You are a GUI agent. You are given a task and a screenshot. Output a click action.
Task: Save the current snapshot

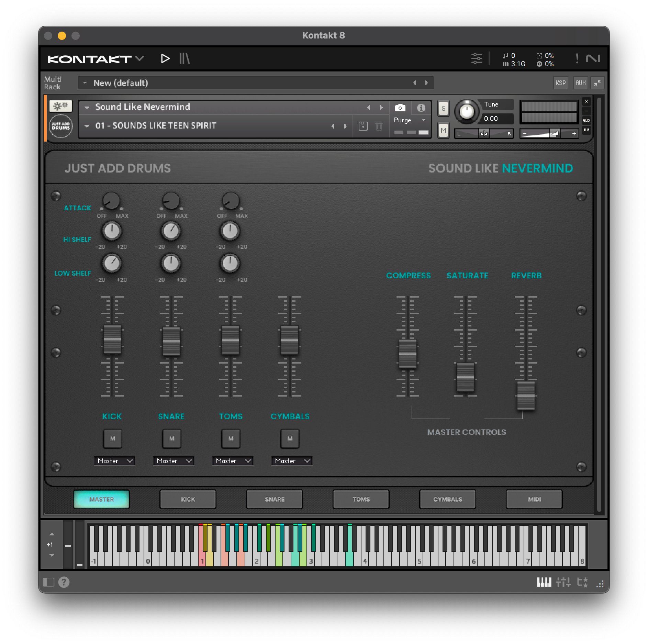(x=363, y=126)
